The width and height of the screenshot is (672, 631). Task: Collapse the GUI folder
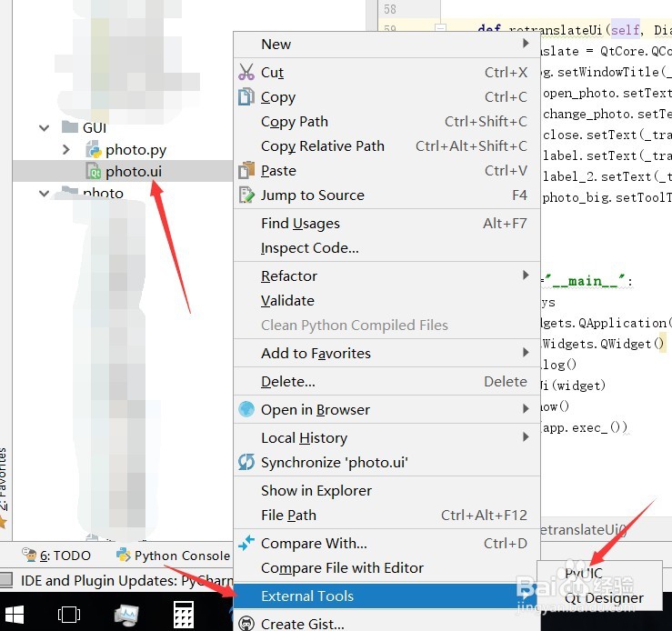click(45, 127)
